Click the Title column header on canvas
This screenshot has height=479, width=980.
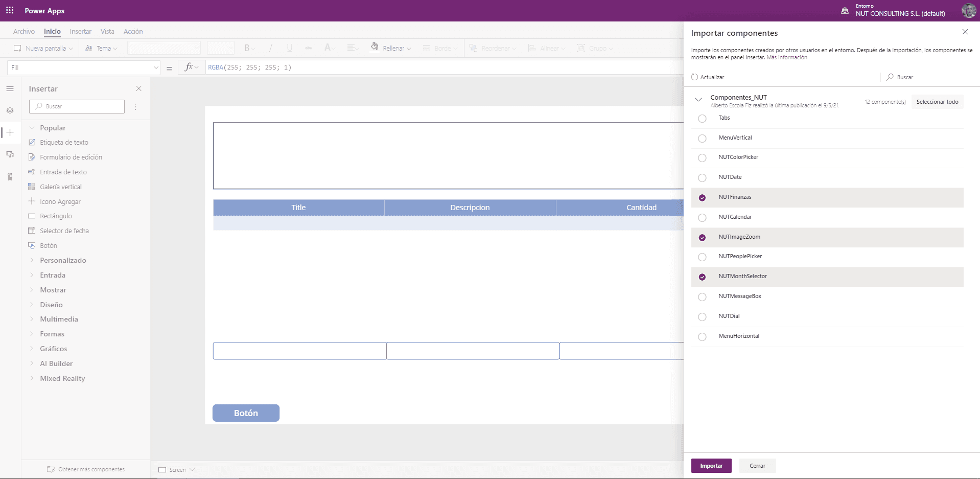pyautogui.click(x=298, y=208)
